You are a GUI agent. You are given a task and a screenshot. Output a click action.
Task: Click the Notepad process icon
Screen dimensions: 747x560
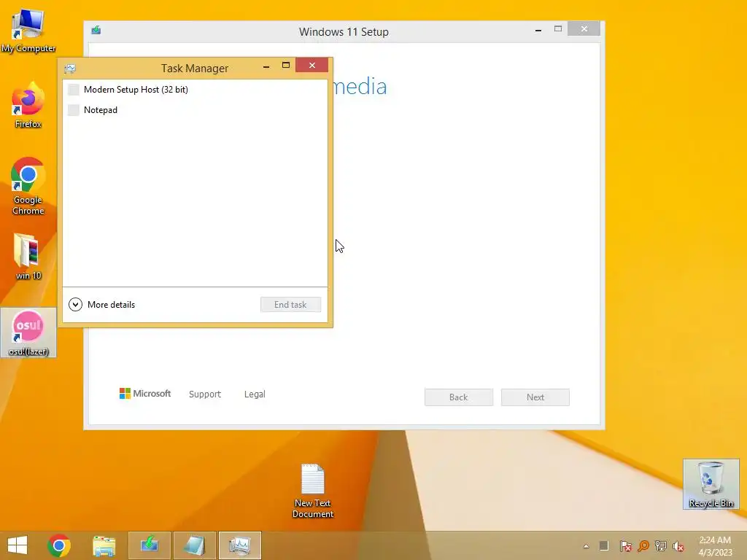pyautogui.click(x=74, y=110)
